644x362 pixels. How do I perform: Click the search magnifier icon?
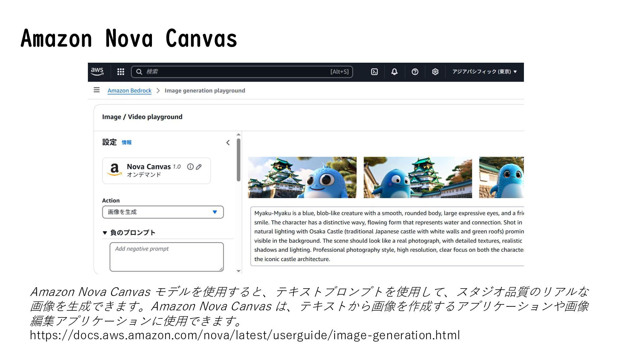tap(139, 72)
